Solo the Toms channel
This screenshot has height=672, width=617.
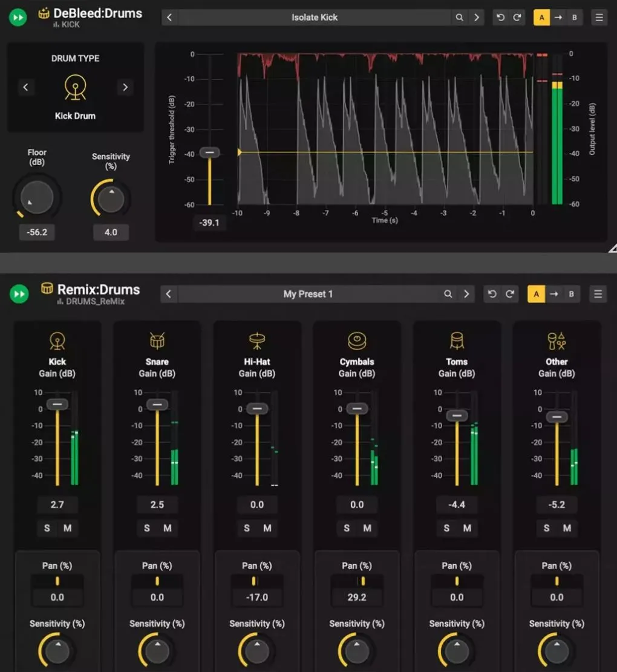446,528
